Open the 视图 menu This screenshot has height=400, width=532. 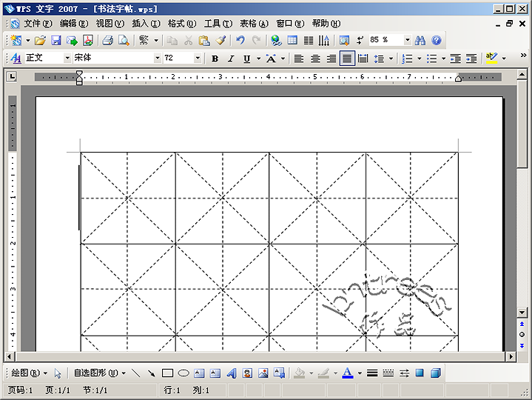110,24
